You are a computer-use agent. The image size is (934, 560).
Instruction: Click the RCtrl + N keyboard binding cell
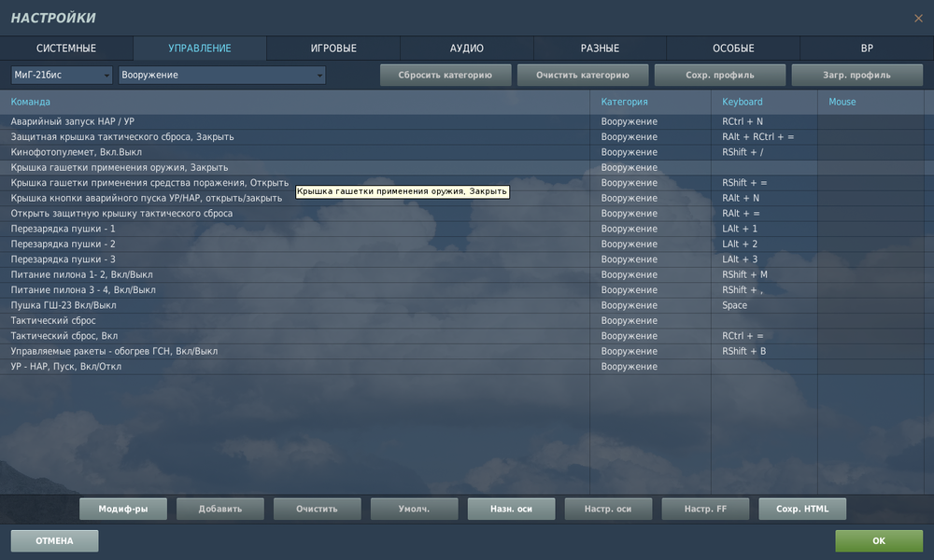click(x=764, y=121)
